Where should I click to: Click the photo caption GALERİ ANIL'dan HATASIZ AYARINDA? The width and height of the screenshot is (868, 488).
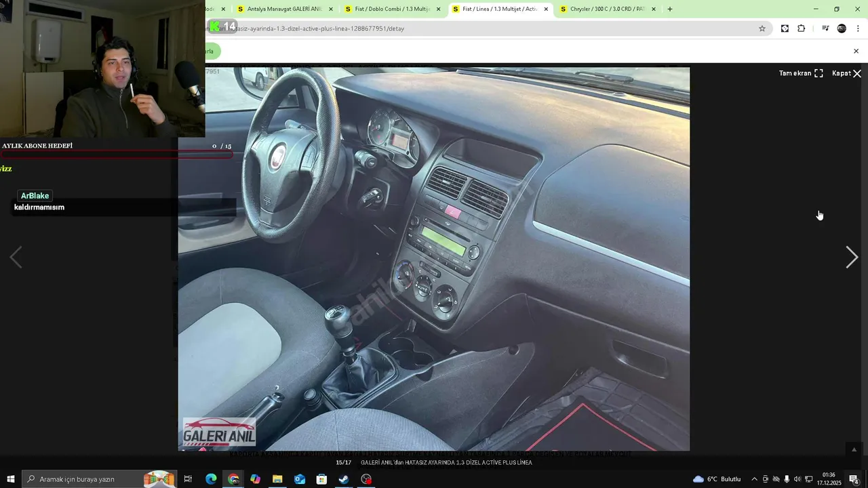[446, 462]
